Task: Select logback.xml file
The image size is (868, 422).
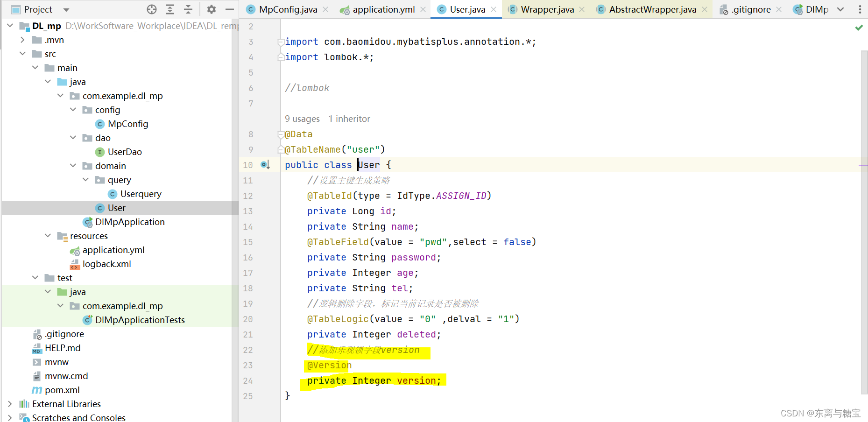Action: (x=106, y=264)
